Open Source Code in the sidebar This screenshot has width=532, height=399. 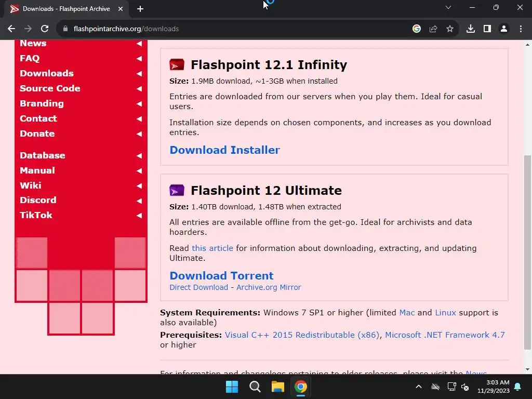pyautogui.click(x=50, y=88)
